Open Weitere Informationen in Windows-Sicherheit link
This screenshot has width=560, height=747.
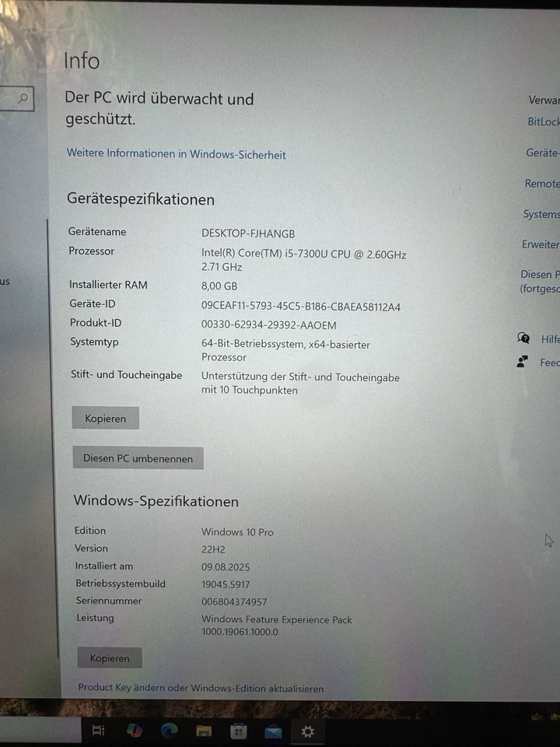pos(177,154)
